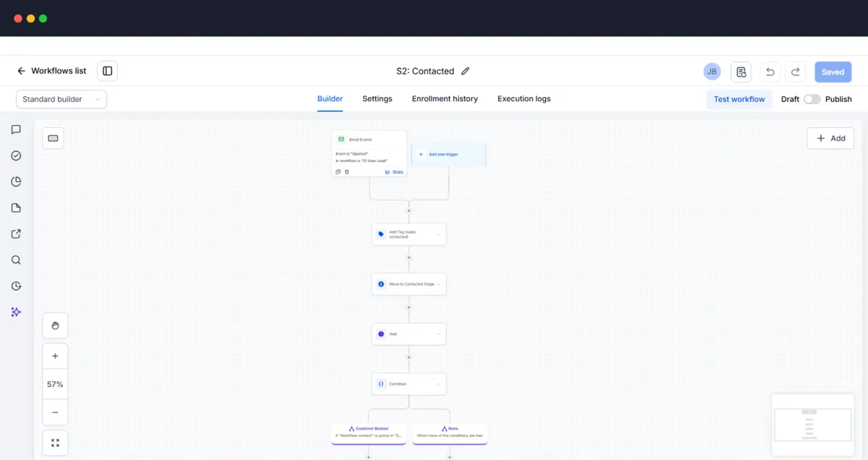This screenshot has height=460, width=868.
Task: Open the Email Events trigger card
Action: click(370, 153)
